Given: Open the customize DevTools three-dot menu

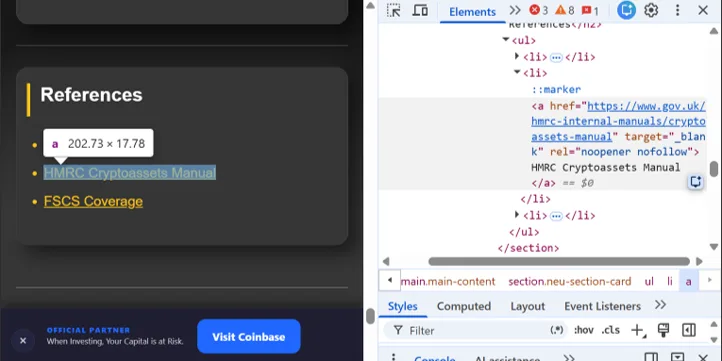Looking at the screenshot, I should (677, 10).
